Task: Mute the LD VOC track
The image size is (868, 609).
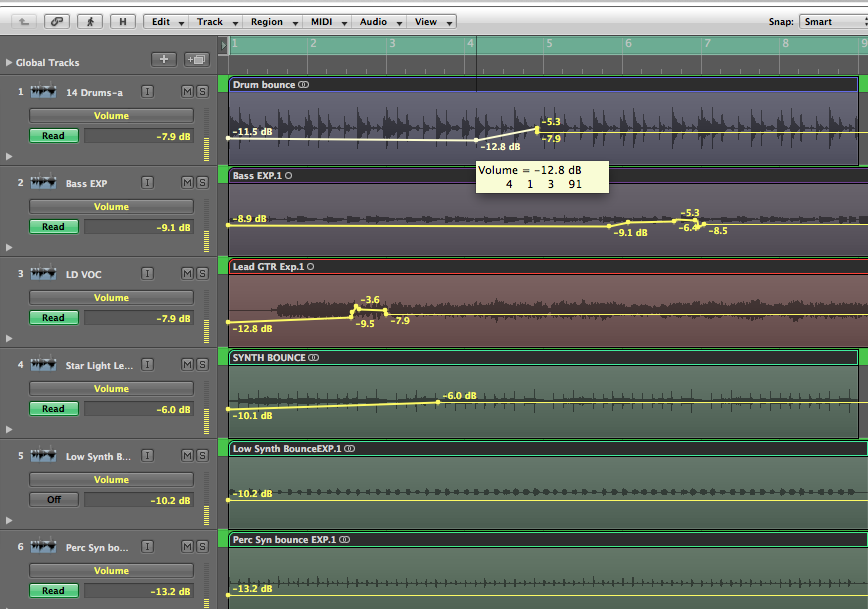Action: [x=188, y=273]
